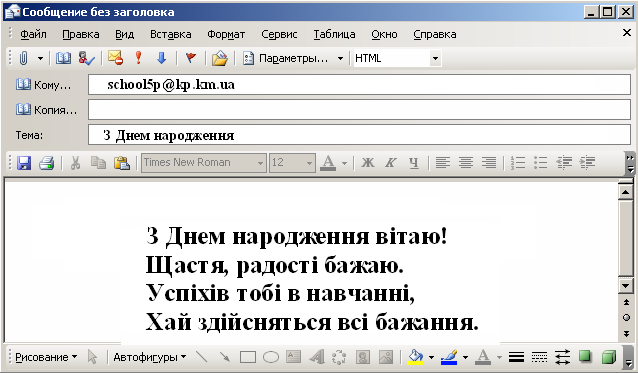The width and height of the screenshot is (638, 373).
Task: Click the Тема subject field
Action: click(x=359, y=135)
